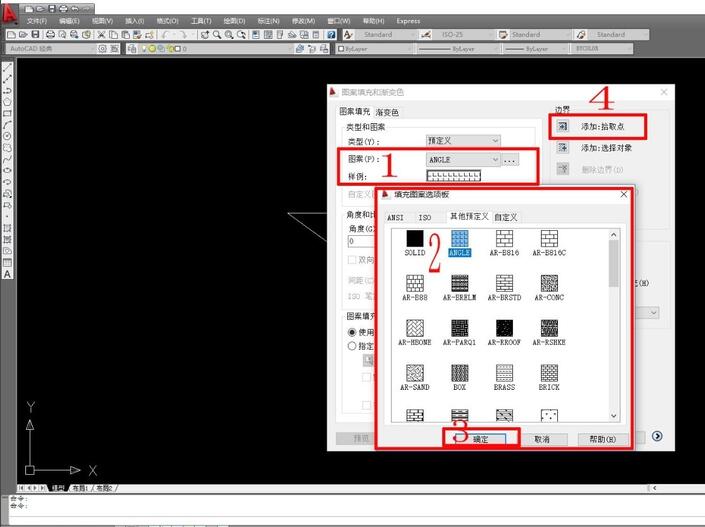Pick the AR-CONC hatch pattern
This screenshot has width=705, height=527.
(549, 283)
